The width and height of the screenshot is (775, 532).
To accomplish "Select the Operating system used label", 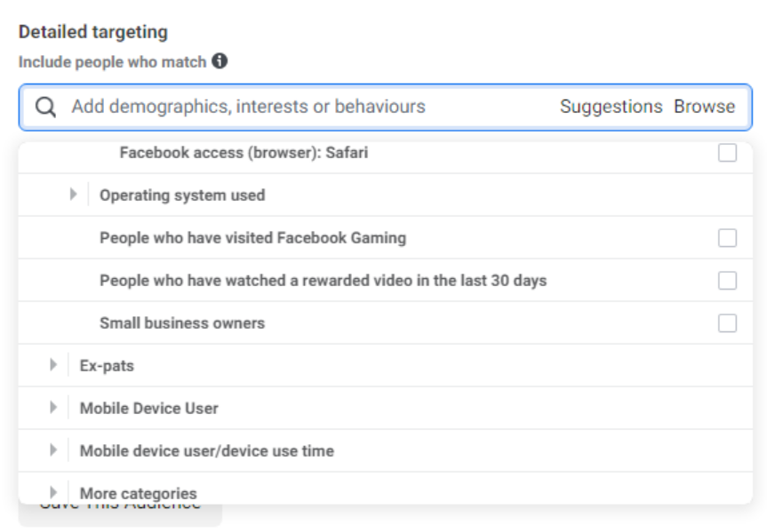I will pos(182,195).
